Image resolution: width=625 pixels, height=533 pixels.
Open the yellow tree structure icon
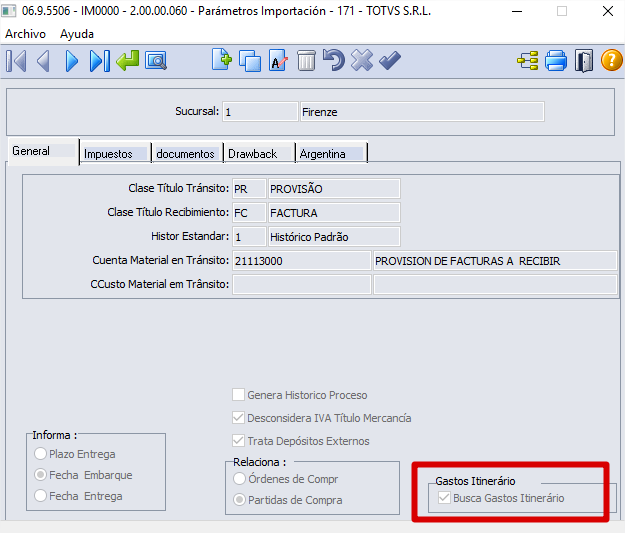[x=528, y=61]
